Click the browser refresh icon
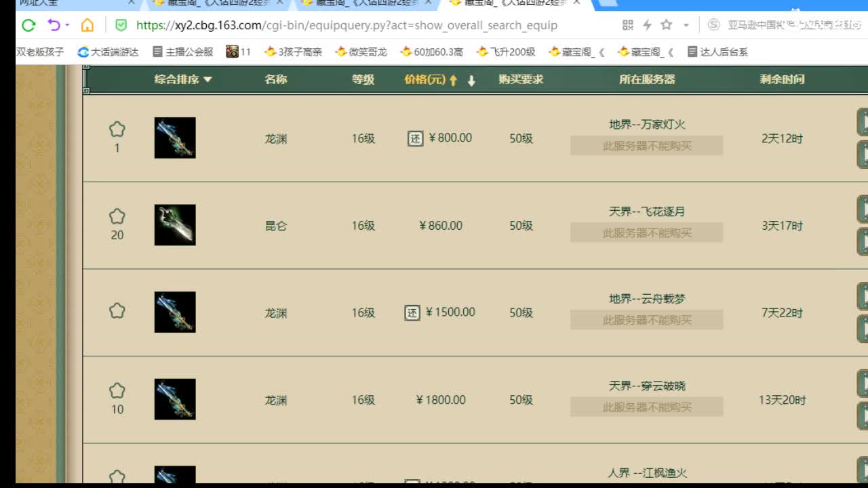The height and width of the screenshot is (488, 868). pyautogui.click(x=28, y=26)
